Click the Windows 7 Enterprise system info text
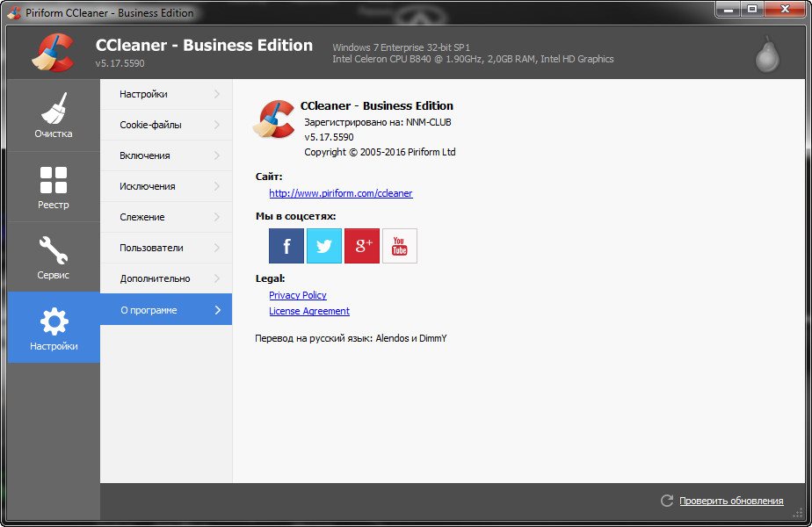 click(402, 47)
